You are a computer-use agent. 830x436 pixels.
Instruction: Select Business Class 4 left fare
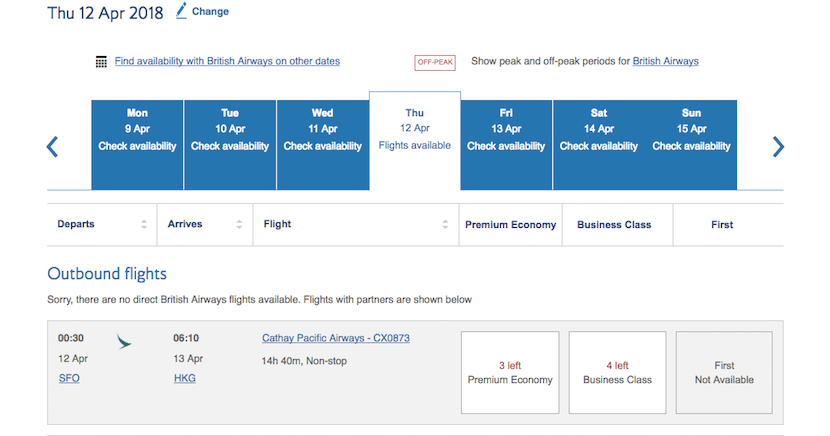[x=617, y=372]
